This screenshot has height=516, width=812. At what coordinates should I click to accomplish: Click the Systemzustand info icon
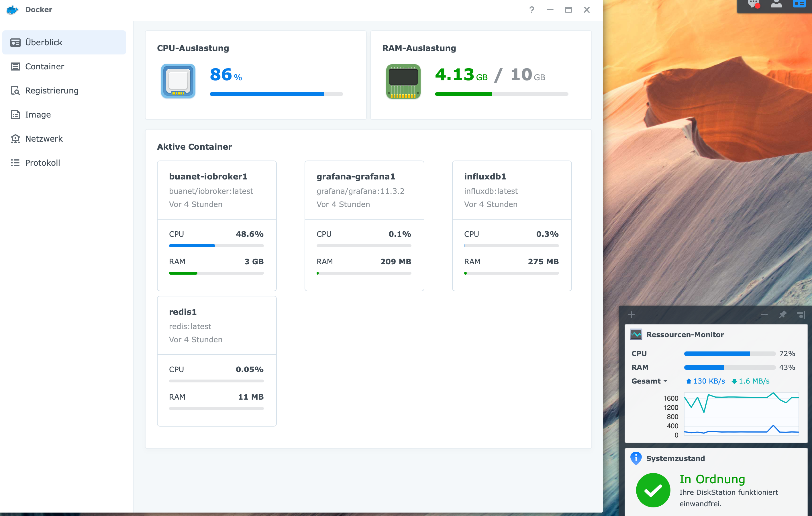pyautogui.click(x=636, y=458)
